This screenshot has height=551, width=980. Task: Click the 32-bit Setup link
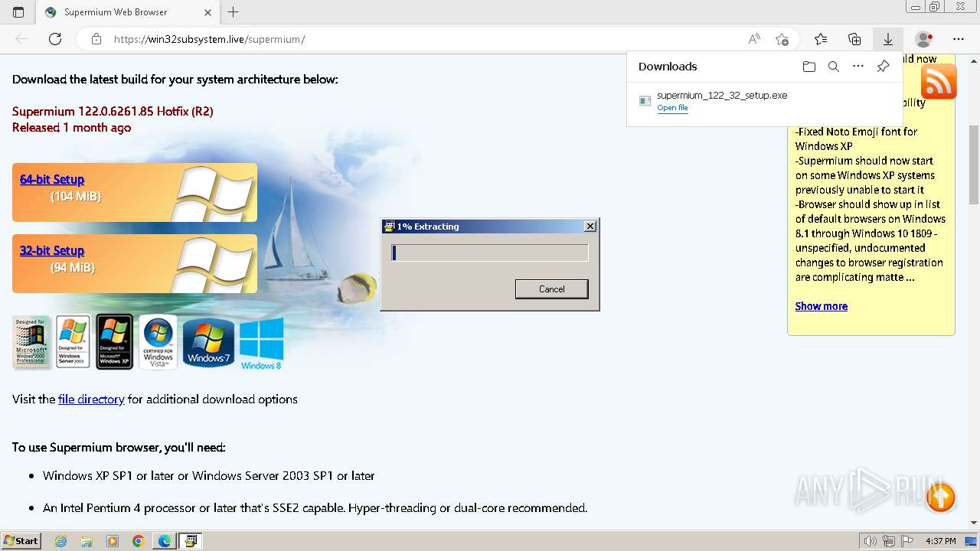click(x=52, y=250)
